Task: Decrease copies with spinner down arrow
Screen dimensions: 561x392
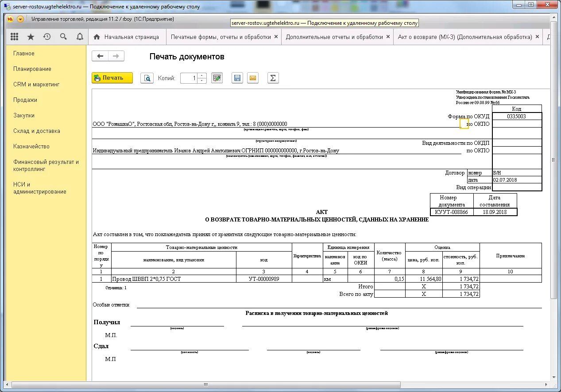Action: pos(202,81)
